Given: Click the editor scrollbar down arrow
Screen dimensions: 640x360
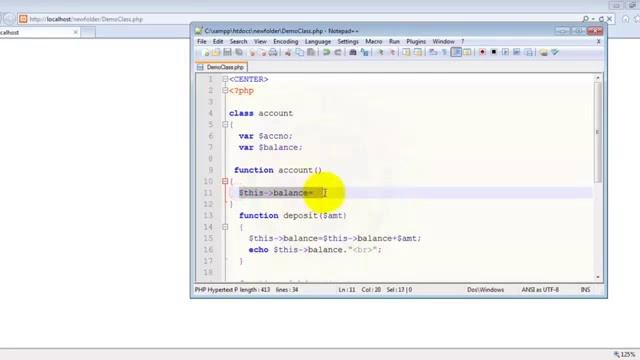Looking at the screenshot, I should tap(598, 277).
